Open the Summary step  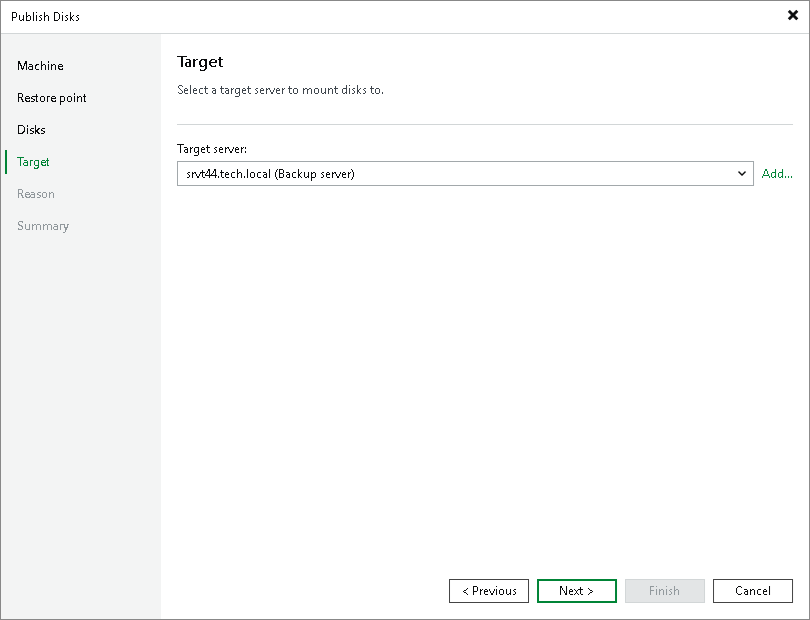[43, 226]
